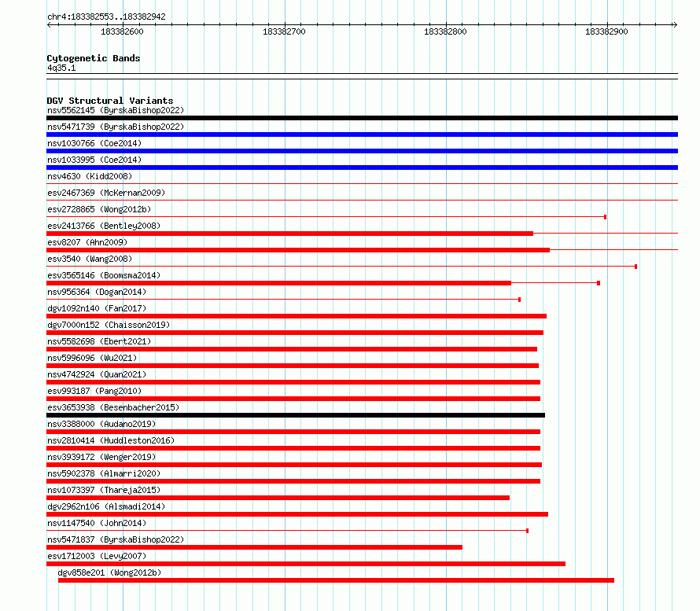
Task: Select the 4q35.1 cytogenetic band label
Action: click(x=61, y=68)
